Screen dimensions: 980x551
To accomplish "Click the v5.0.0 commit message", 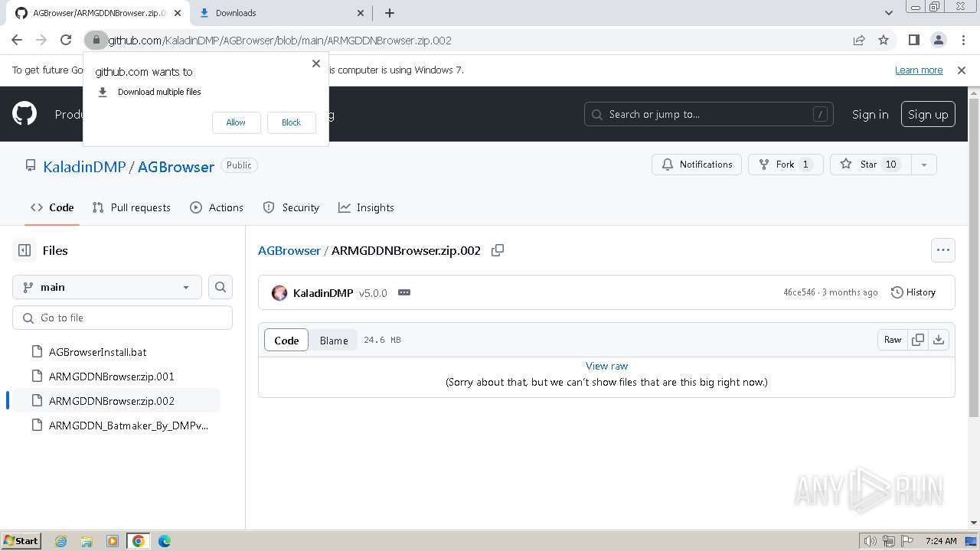I will 373,293.
